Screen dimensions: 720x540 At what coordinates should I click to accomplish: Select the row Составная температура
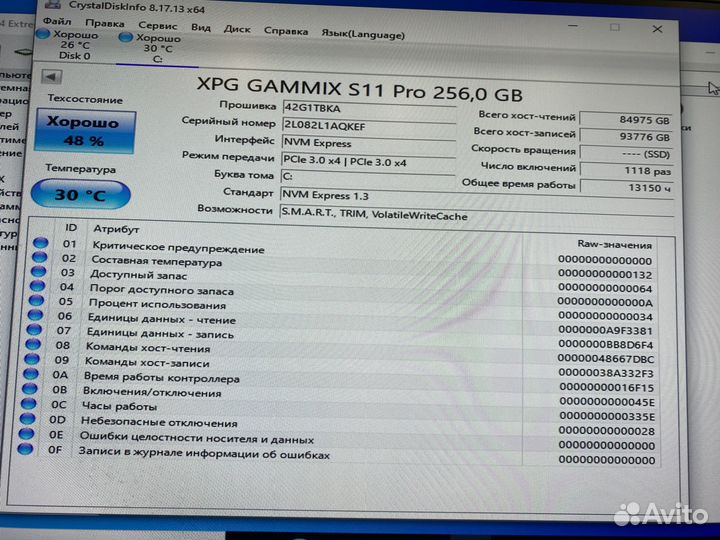pyautogui.click(x=343, y=265)
